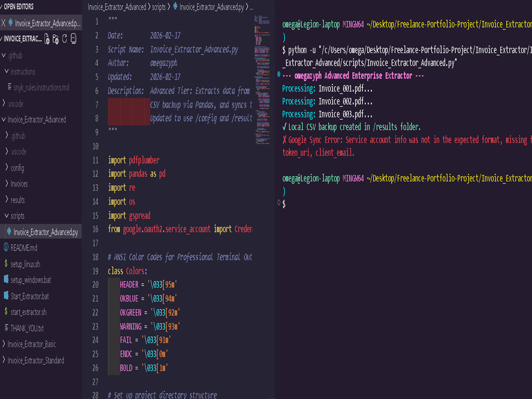The width and height of the screenshot is (532, 399).
Task: Click the shell icon beside setup_linux.sh
Action: pyautogui.click(x=6, y=264)
